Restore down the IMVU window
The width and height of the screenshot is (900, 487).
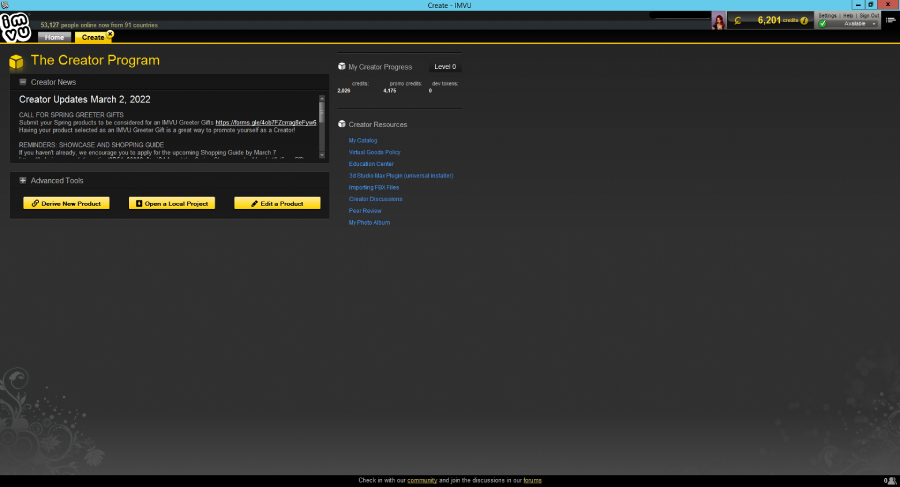point(871,5)
